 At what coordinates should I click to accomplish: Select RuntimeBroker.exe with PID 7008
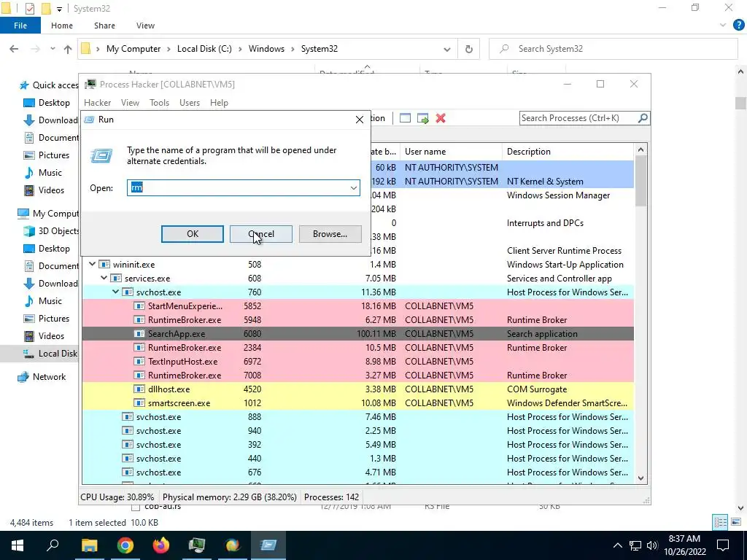tap(357, 376)
